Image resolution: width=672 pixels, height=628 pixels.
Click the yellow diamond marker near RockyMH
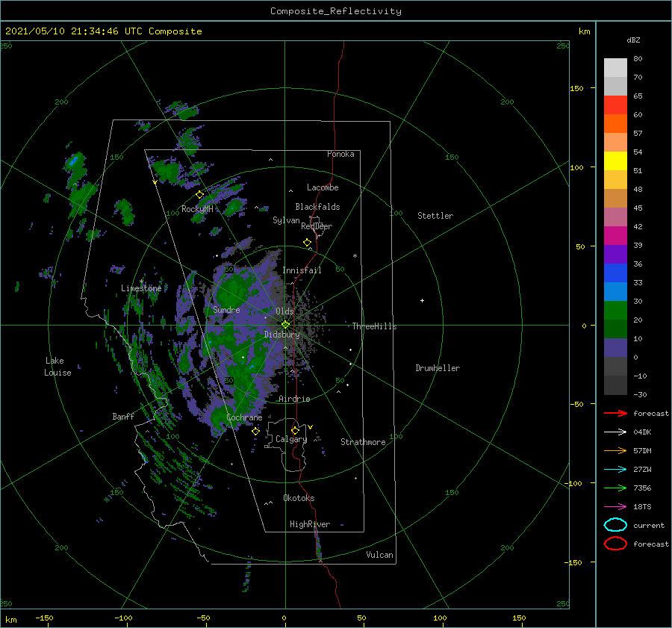(x=199, y=195)
